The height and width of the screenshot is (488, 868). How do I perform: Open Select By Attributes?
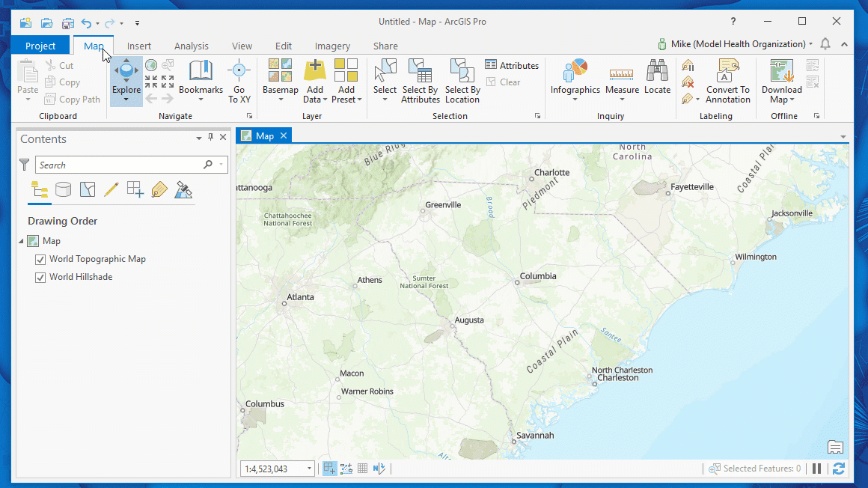point(421,81)
